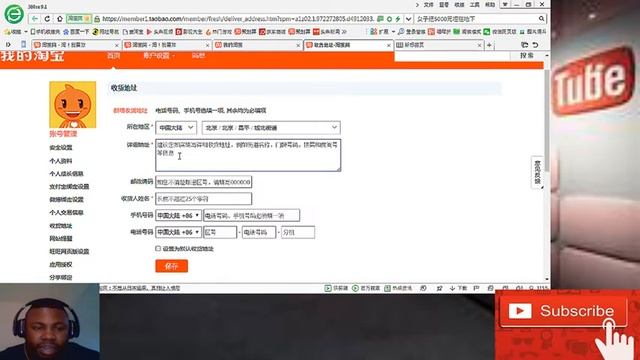Open the address bar history dropdown arrow
Screen dimensions: 640x360
(x=408, y=19)
